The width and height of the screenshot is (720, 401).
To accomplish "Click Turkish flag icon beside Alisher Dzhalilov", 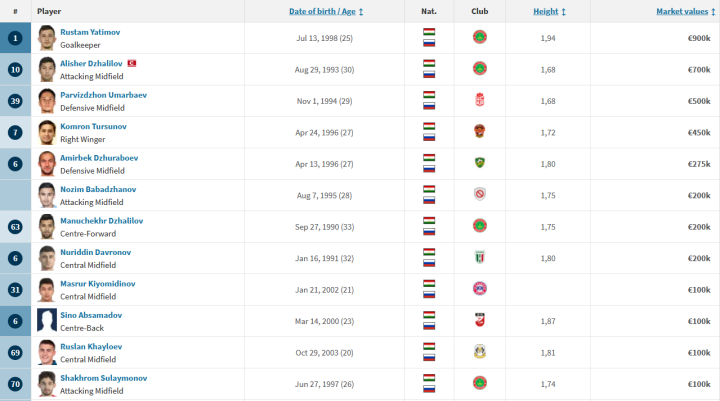I will [131, 63].
